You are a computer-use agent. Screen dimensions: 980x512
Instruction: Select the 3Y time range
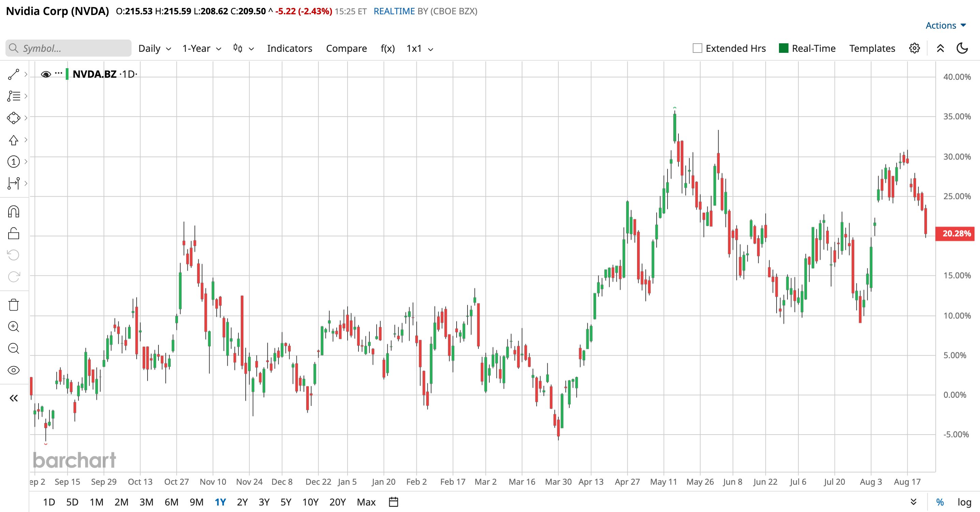[264, 502]
